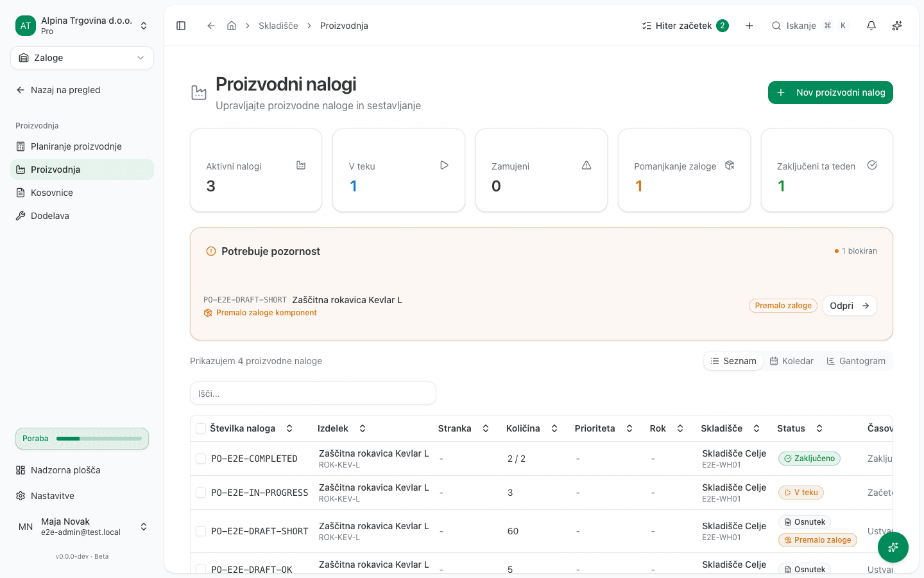
Task: Click the plus icon in top bar
Action: pyautogui.click(x=749, y=26)
